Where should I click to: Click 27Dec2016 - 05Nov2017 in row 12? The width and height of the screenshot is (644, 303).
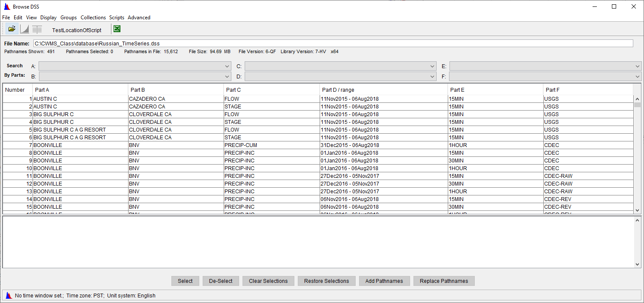click(x=383, y=184)
